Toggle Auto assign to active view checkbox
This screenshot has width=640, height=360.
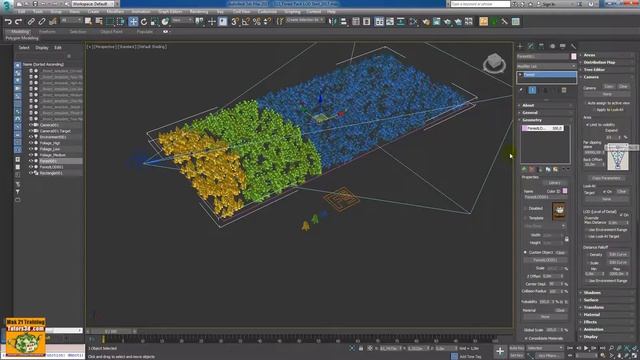click(585, 103)
